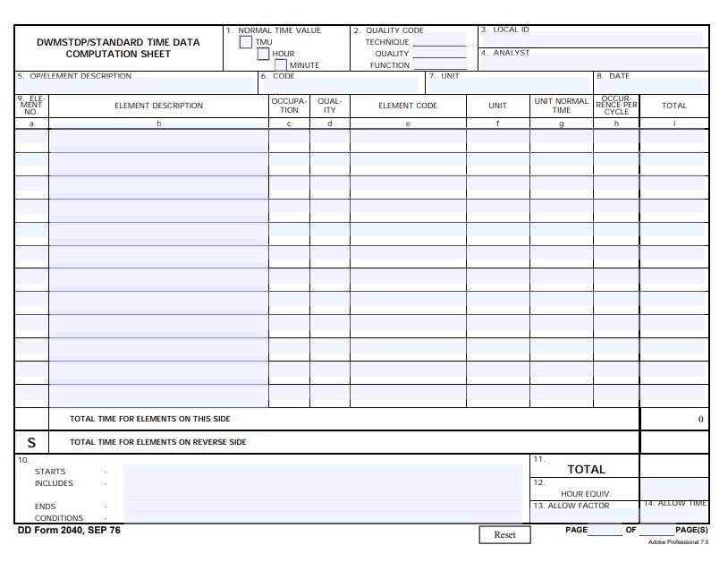This screenshot has height=562, width=728.
Task: Check the HOUR normal time value box
Action: pyautogui.click(x=263, y=54)
